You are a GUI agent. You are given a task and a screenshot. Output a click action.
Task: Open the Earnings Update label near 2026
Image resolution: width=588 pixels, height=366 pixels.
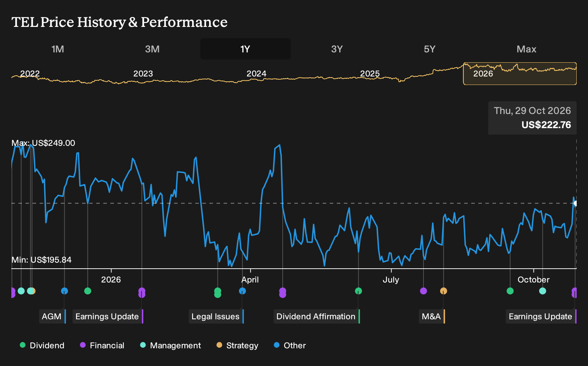click(x=108, y=316)
